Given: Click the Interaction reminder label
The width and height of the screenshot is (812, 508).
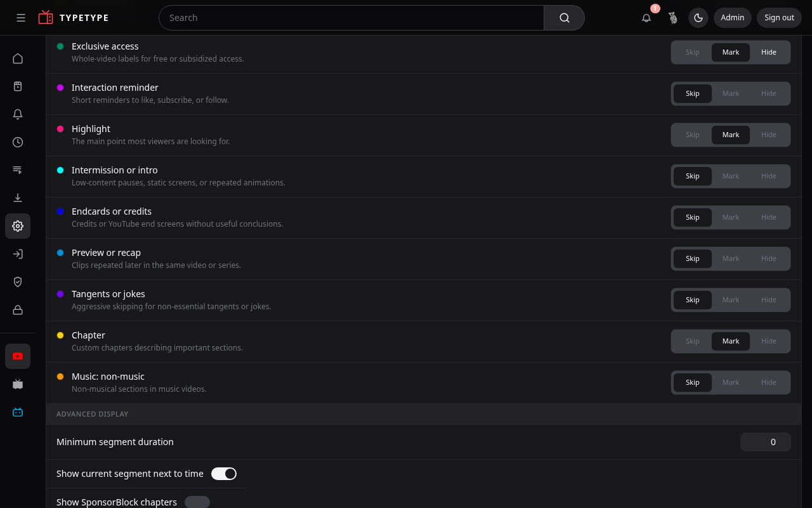Looking at the screenshot, I should click(115, 88).
